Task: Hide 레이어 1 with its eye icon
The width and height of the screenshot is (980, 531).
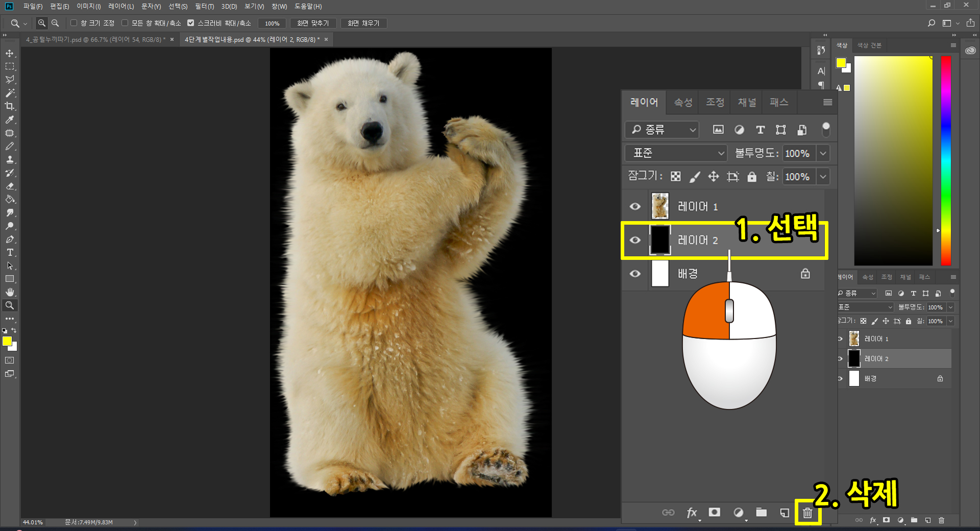Action: tap(635, 206)
